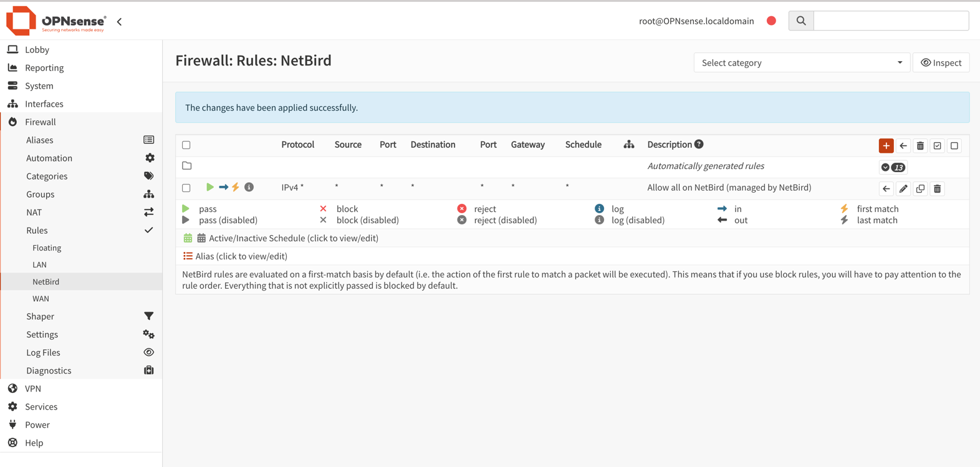
Task: Expand the 13 automatically generated rules
Action: coord(893,167)
